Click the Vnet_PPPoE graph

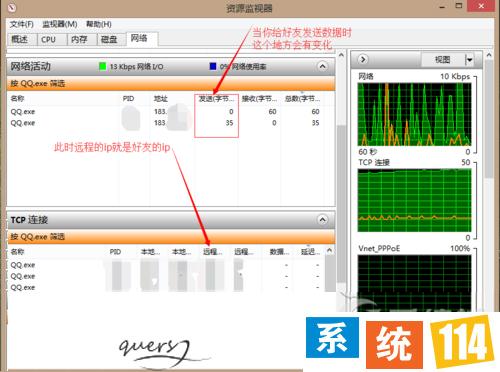(x=414, y=283)
